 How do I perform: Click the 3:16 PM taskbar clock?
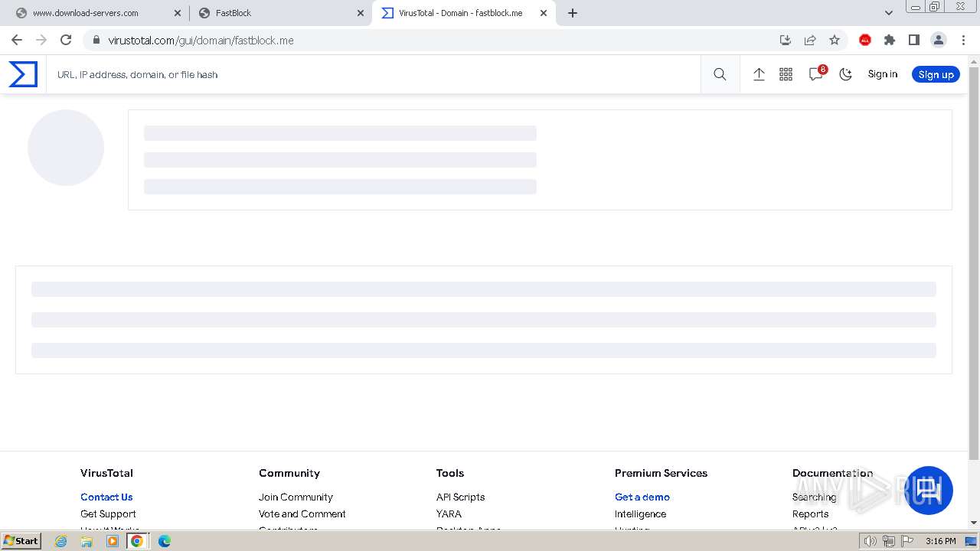click(940, 541)
